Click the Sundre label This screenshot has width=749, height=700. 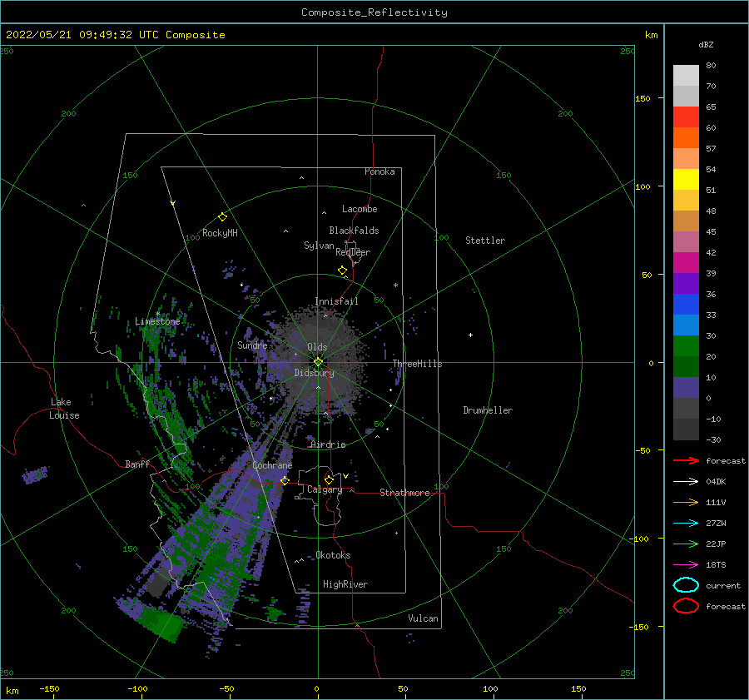pyautogui.click(x=252, y=345)
